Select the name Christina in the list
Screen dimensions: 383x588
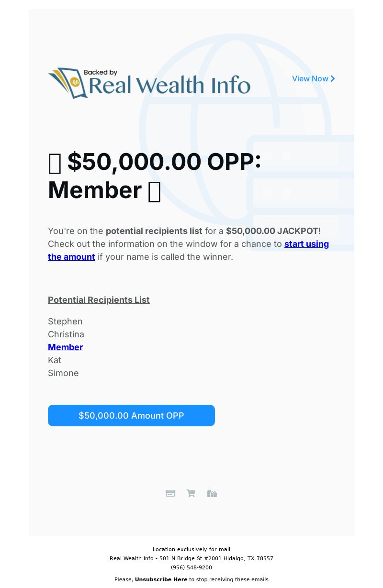(66, 334)
